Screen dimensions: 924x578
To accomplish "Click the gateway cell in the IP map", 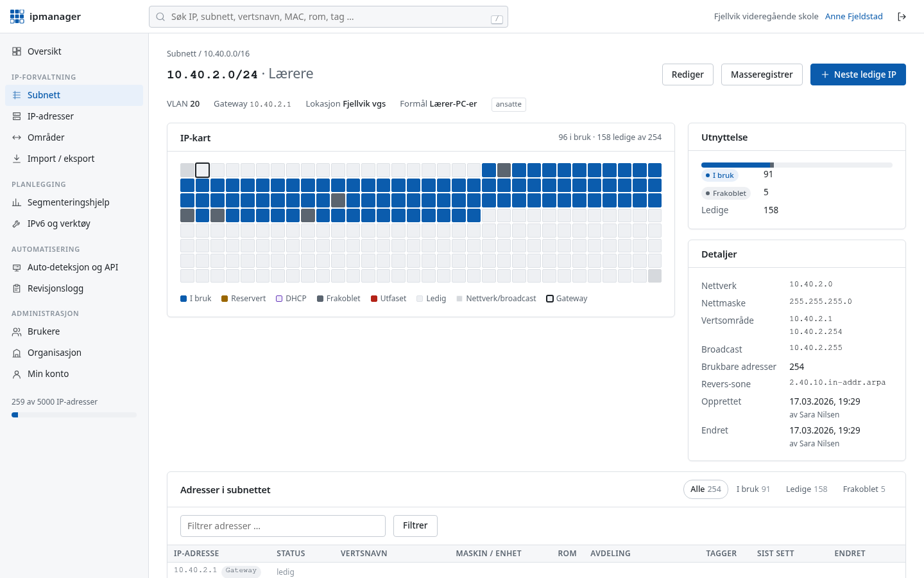I will point(202,170).
